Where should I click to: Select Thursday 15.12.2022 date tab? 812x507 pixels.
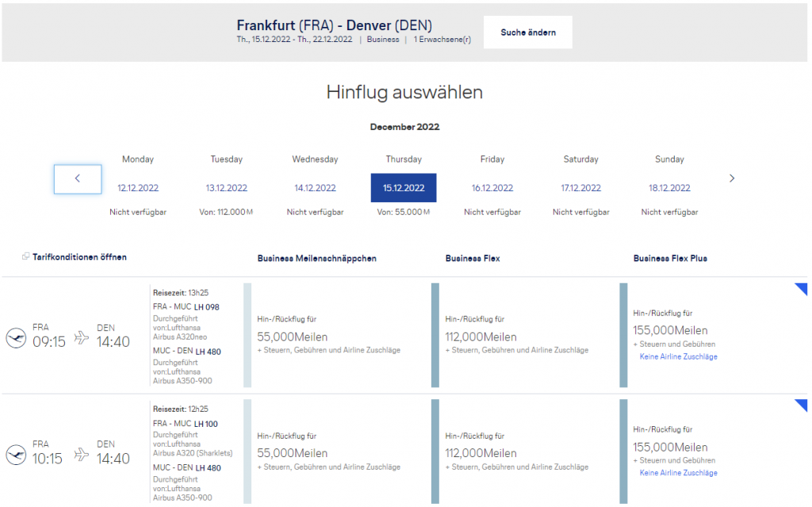tap(404, 188)
